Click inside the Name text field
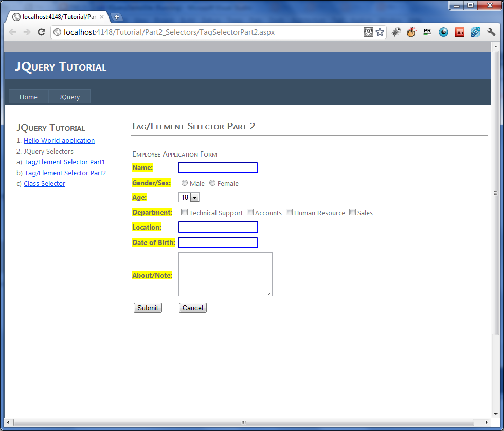The width and height of the screenshot is (504, 431). (x=218, y=167)
